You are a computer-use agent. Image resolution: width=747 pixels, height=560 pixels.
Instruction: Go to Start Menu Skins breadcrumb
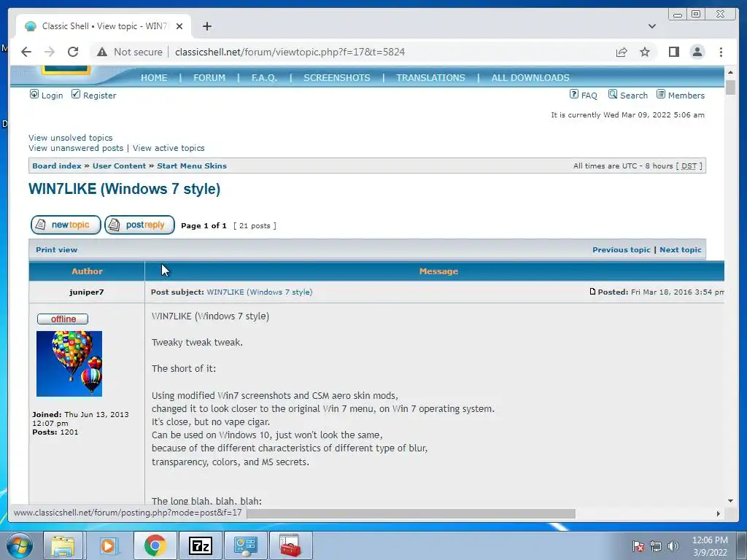tap(192, 166)
